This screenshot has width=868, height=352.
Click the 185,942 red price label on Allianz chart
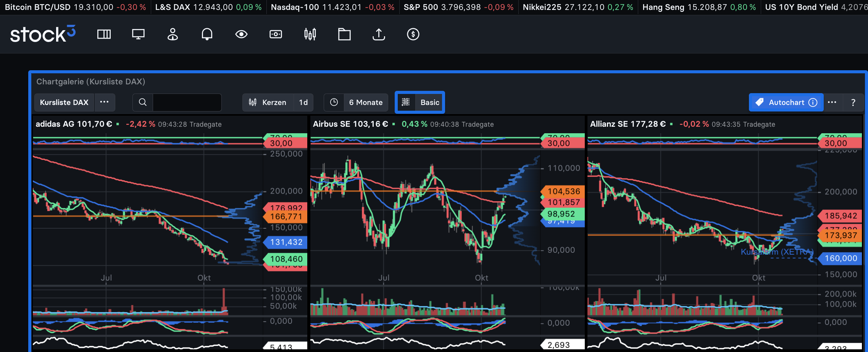click(x=840, y=216)
